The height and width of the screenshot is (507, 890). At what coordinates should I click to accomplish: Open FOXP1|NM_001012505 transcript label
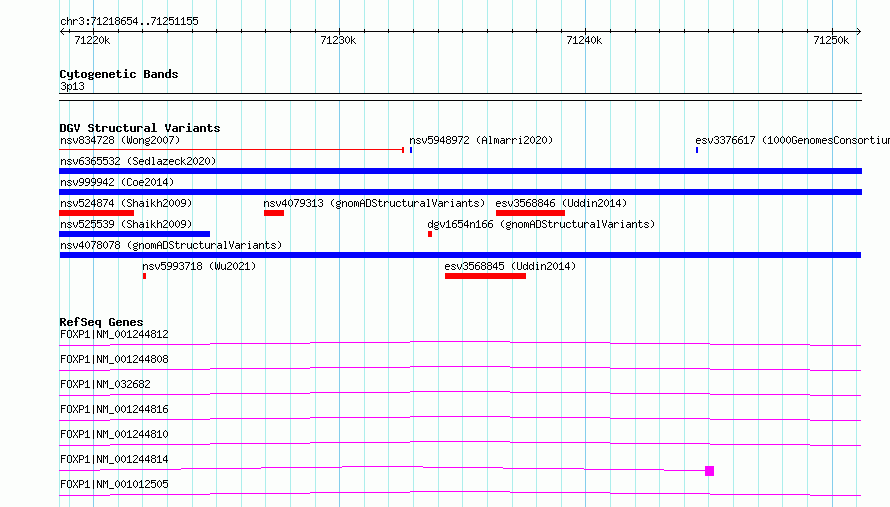pos(114,484)
